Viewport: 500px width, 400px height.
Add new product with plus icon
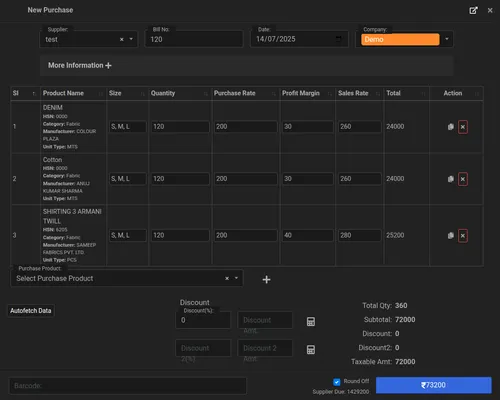click(266, 280)
